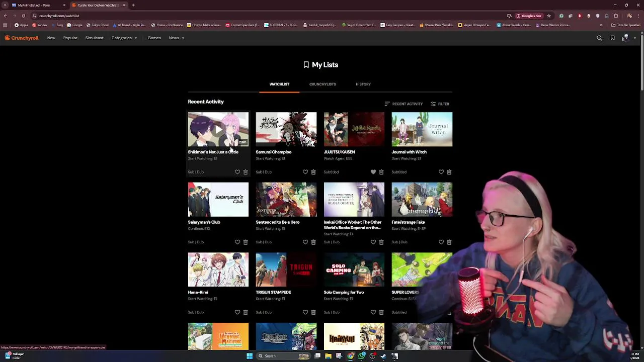Play Shikimori's Not Just a Cutie thumbnail
Image resolution: width=644 pixels, height=362 pixels.
[x=218, y=129]
